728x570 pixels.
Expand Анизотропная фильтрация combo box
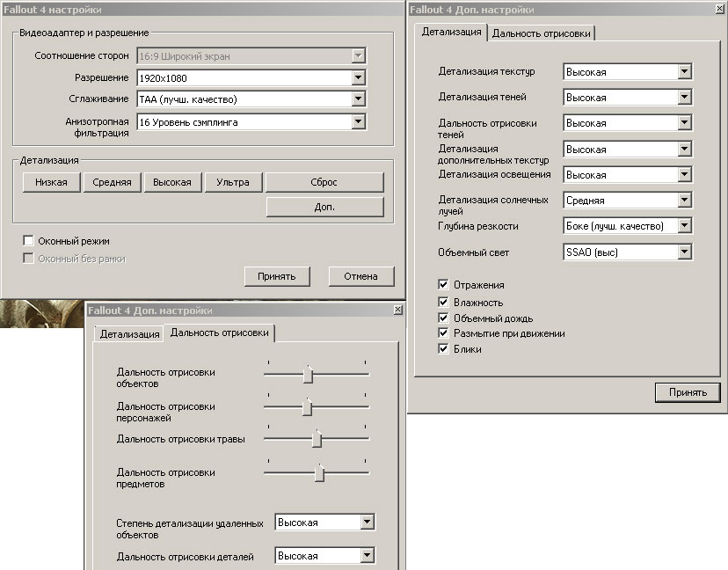click(x=251, y=122)
